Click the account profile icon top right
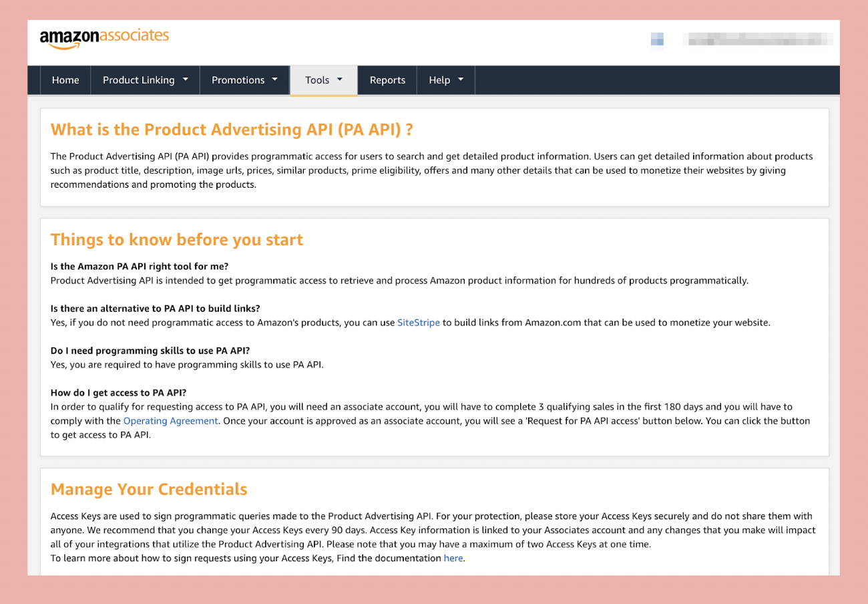Image resolution: width=868 pixels, height=604 pixels. click(x=657, y=40)
